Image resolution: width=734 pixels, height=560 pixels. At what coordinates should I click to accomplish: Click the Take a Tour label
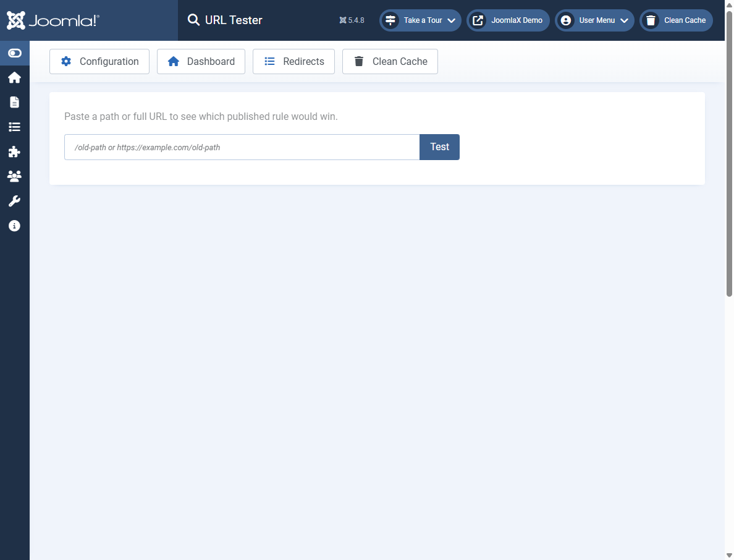point(423,20)
